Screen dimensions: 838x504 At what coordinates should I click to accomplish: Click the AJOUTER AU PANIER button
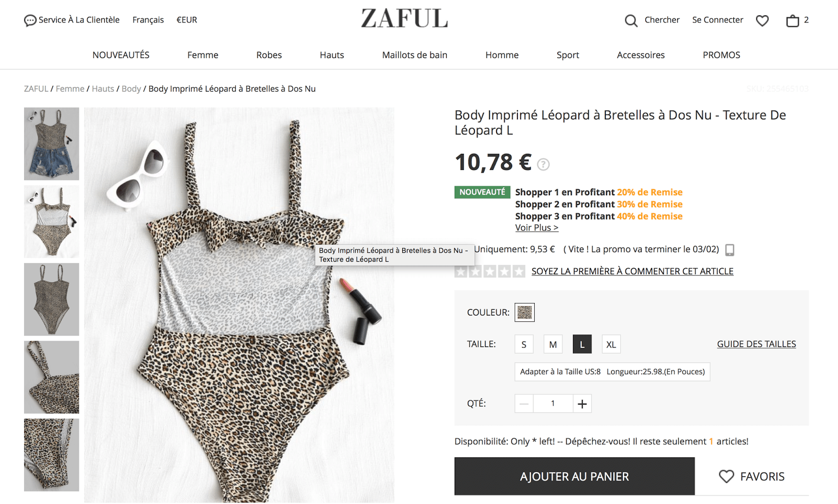point(575,476)
